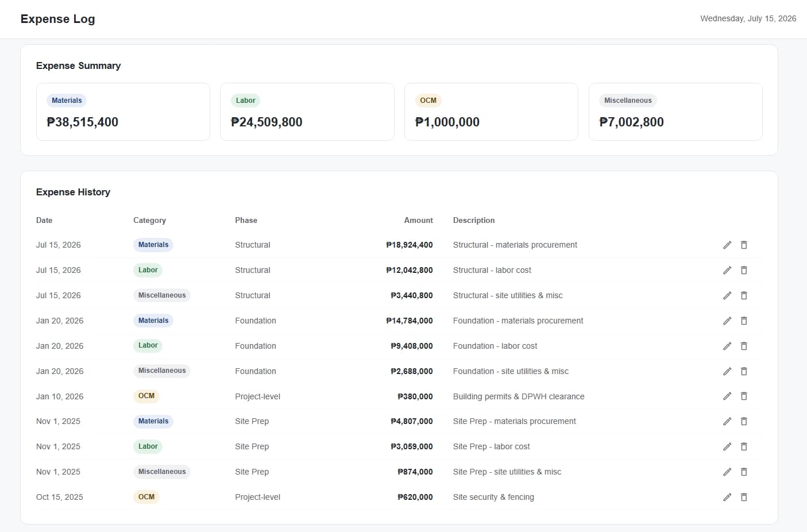807x532 pixels.
Task: Click the Amount column header
Action: (x=418, y=220)
